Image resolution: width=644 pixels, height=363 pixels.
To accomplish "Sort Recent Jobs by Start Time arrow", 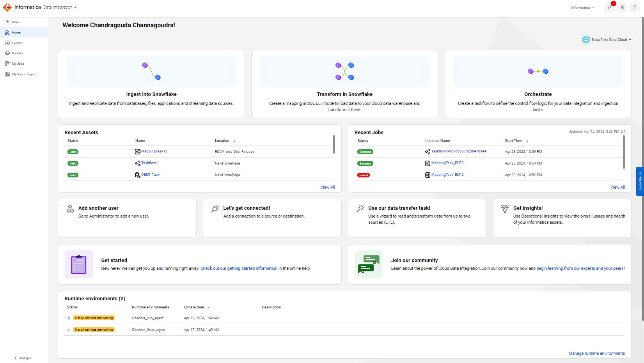I will point(527,141).
